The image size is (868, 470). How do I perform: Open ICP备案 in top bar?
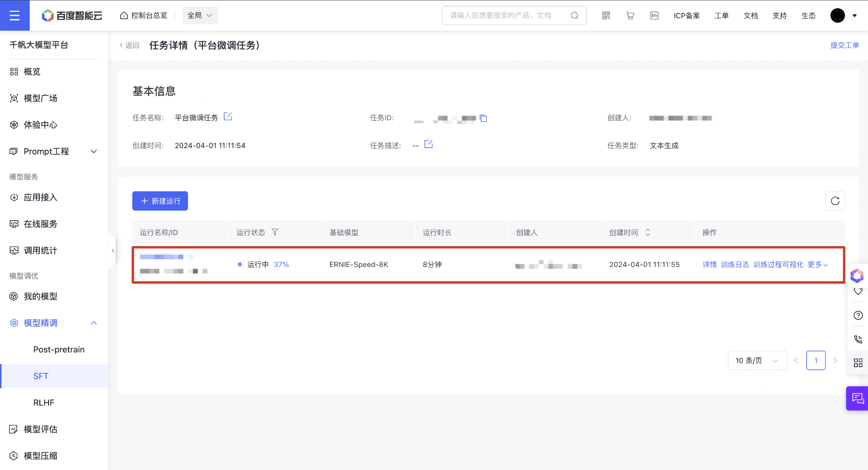pos(687,16)
